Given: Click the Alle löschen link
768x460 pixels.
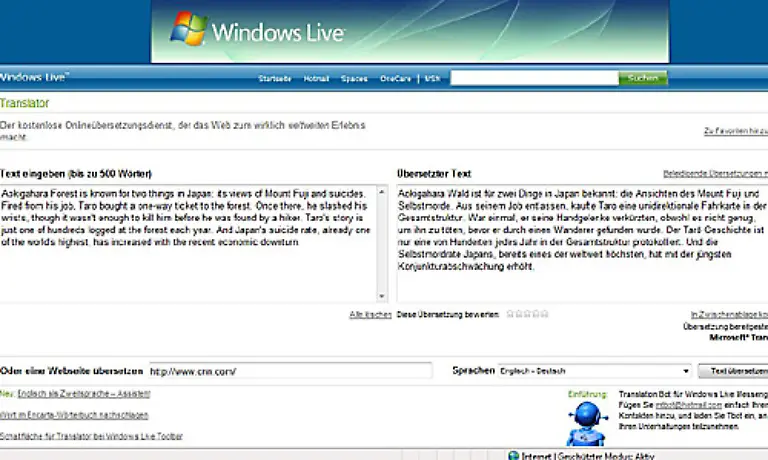Looking at the screenshot, I should tap(370, 315).
